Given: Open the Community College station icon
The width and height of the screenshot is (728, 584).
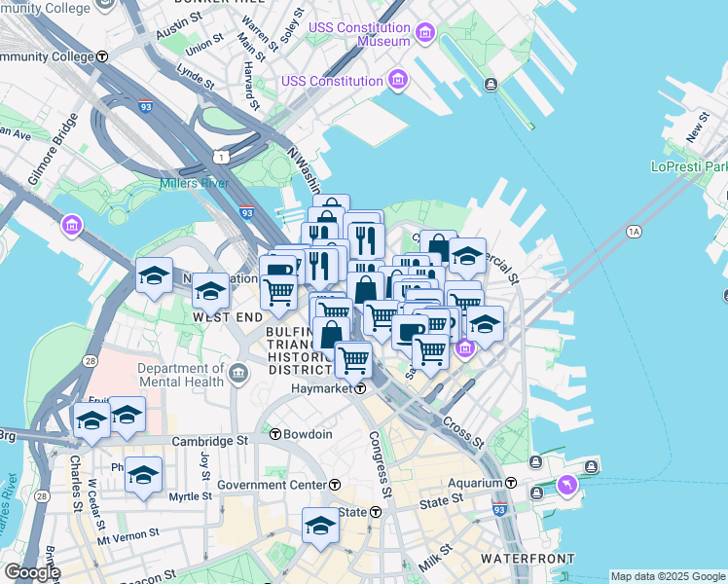Looking at the screenshot, I should [101, 56].
